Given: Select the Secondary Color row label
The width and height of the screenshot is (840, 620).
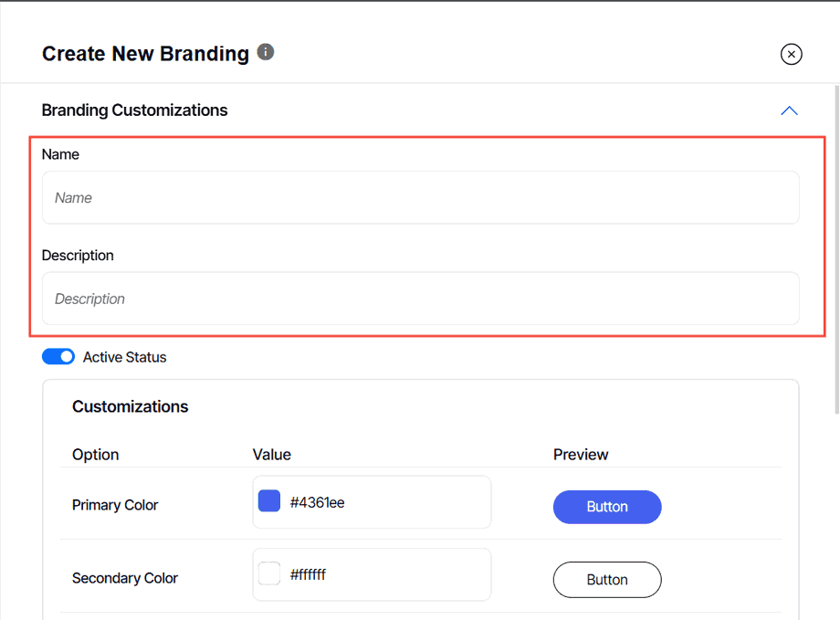Looking at the screenshot, I should click(x=125, y=578).
